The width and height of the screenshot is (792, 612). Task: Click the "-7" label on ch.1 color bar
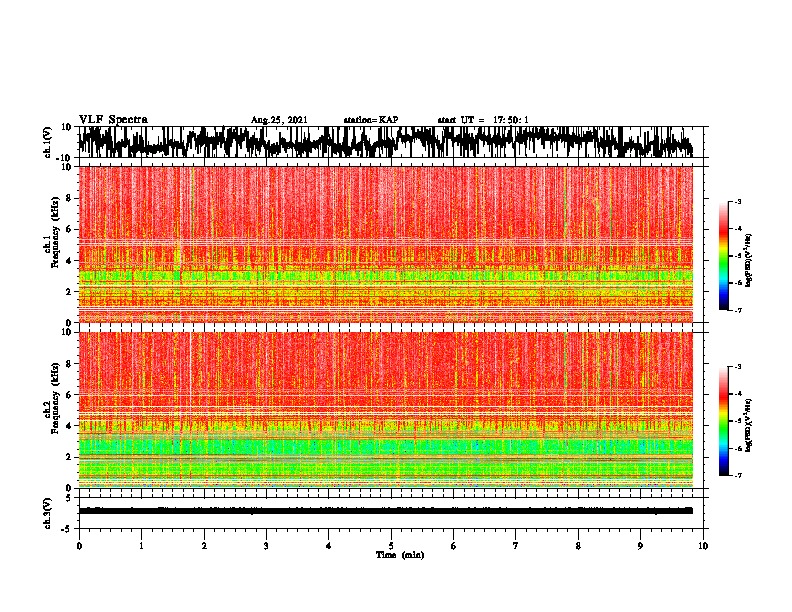pyautogui.click(x=737, y=311)
